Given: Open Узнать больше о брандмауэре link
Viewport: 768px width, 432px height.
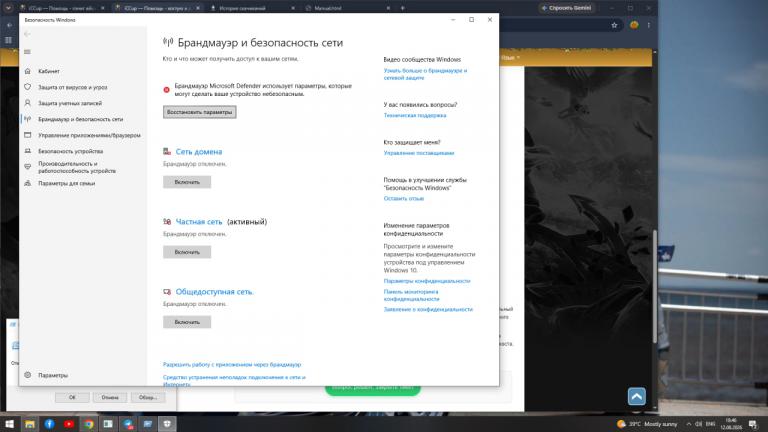Looking at the screenshot, I should [425, 74].
